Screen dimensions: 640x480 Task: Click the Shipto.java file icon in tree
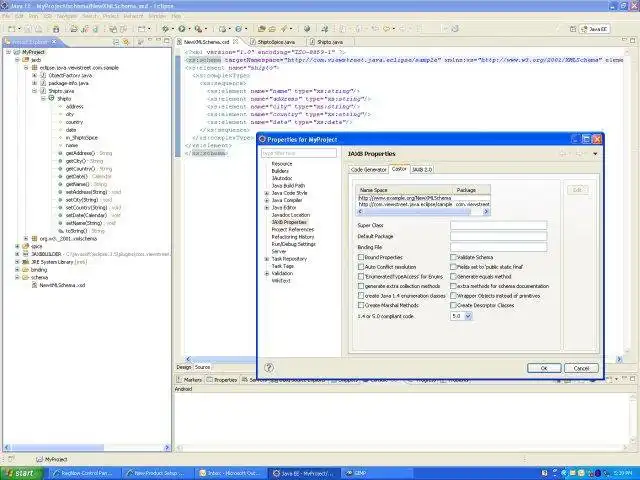pyautogui.click(x=41, y=91)
